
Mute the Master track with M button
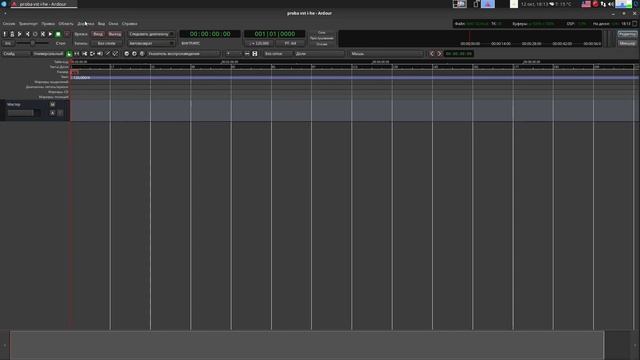click(52, 105)
